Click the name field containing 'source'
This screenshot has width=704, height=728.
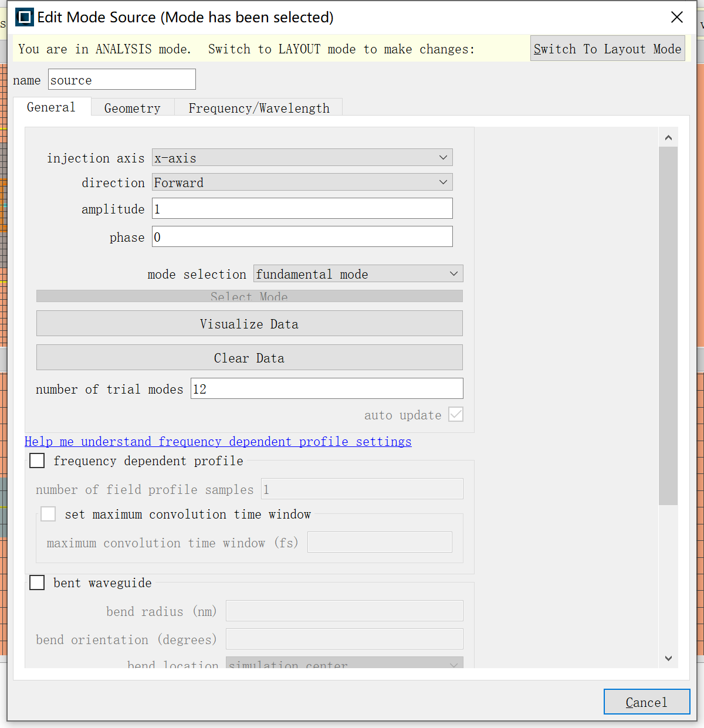click(122, 80)
